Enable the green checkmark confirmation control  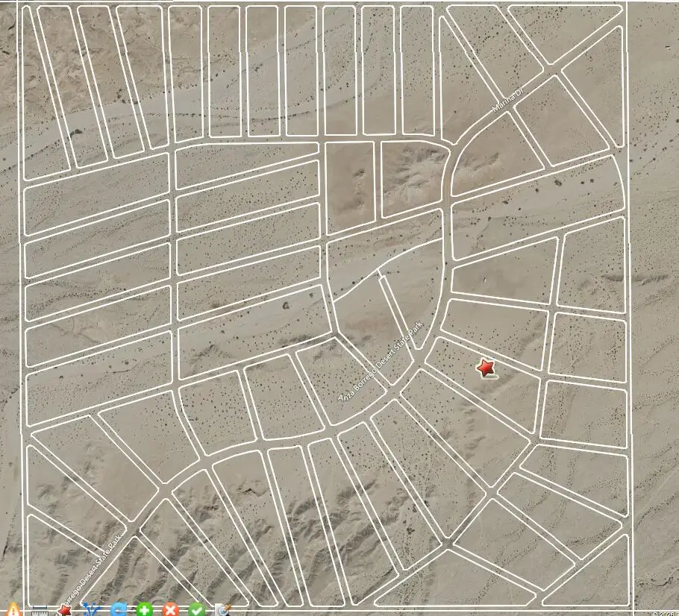point(195,609)
